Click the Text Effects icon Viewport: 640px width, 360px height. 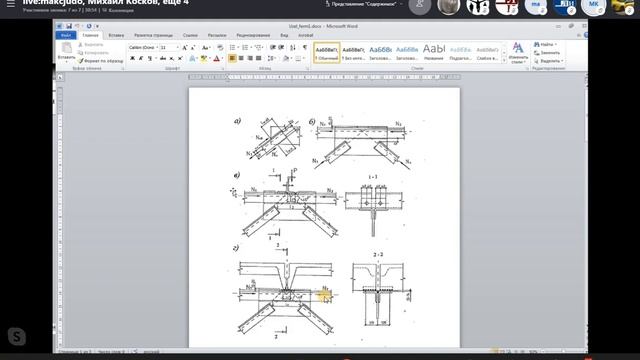pos(192,59)
